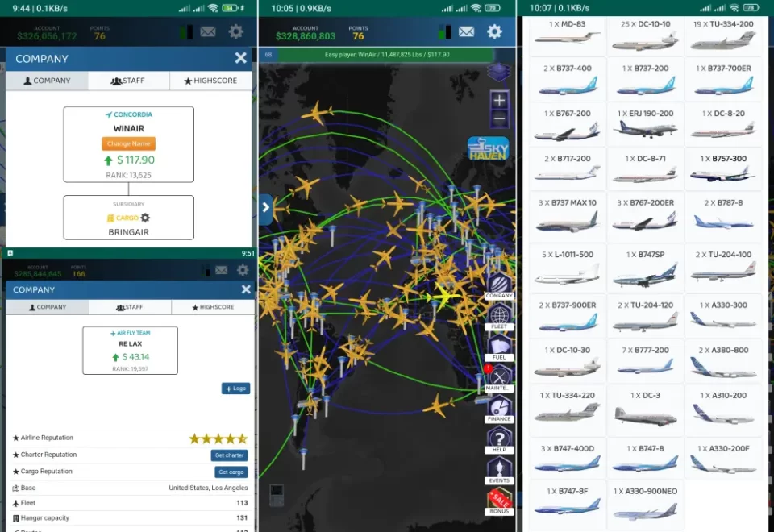Image resolution: width=774 pixels, height=532 pixels.
Task: Open the Finance menu icon
Action: point(499,408)
